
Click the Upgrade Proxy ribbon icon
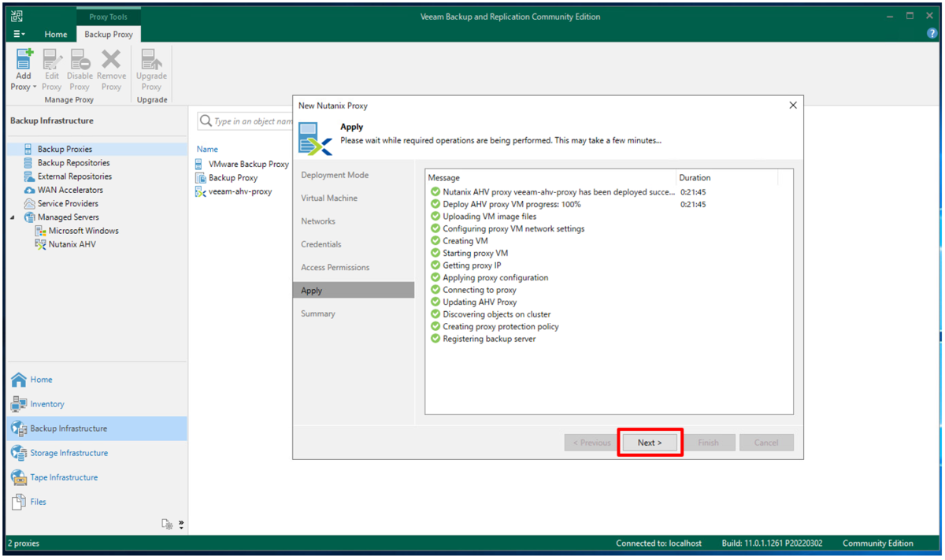tap(151, 59)
